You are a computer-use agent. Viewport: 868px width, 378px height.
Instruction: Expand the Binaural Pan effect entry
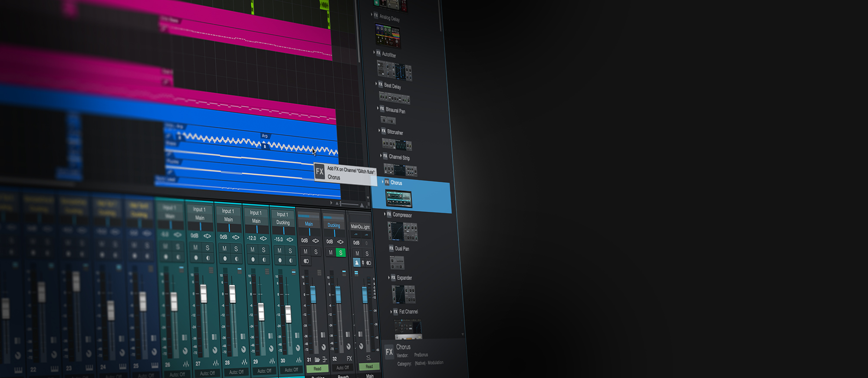coord(378,108)
